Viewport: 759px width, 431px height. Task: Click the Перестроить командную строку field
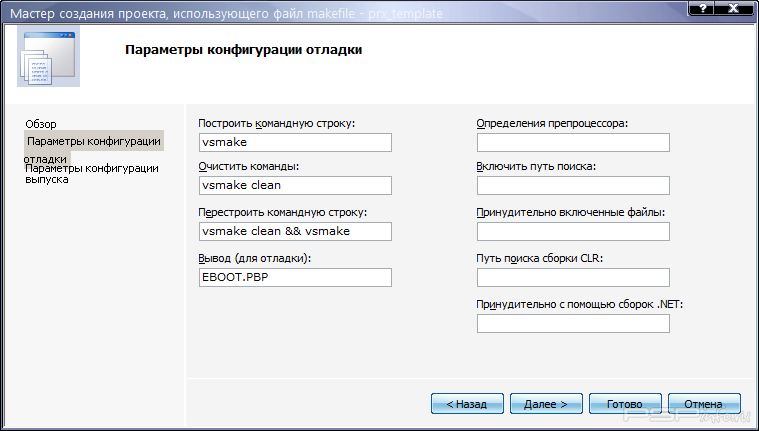click(x=294, y=231)
